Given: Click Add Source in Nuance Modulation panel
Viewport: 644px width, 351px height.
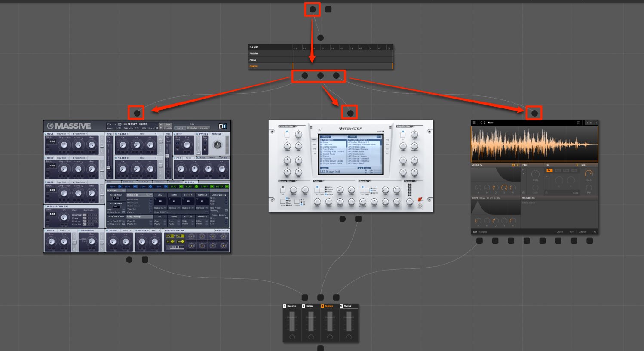Looking at the screenshot, I should coord(528,203).
